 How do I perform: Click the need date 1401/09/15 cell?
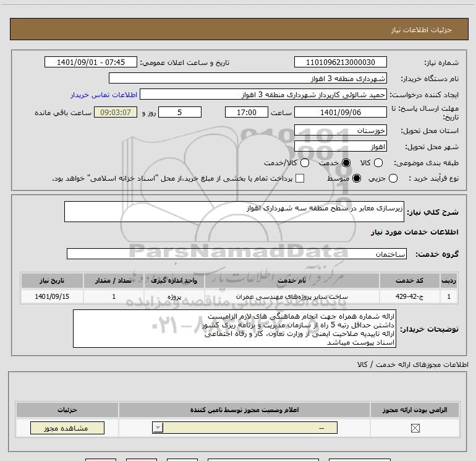coord(52,296)
